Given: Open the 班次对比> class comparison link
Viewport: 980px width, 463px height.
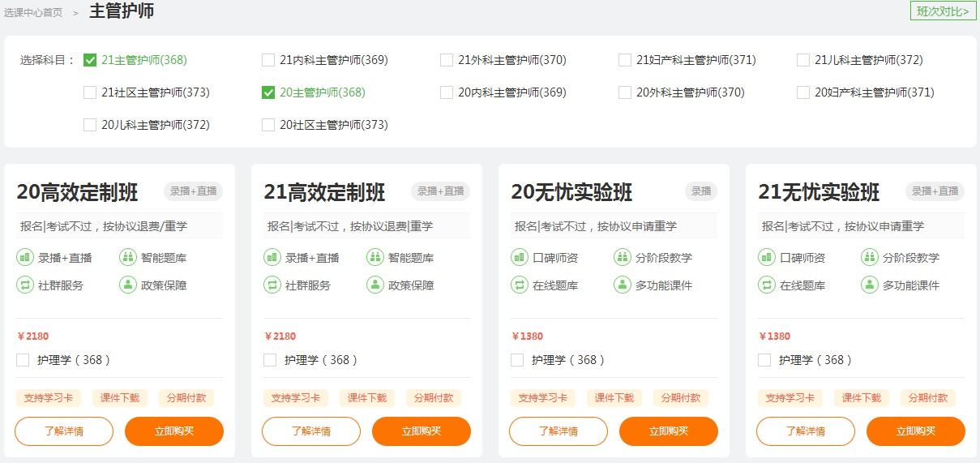Looking at the screenshot, I should 943,11.
